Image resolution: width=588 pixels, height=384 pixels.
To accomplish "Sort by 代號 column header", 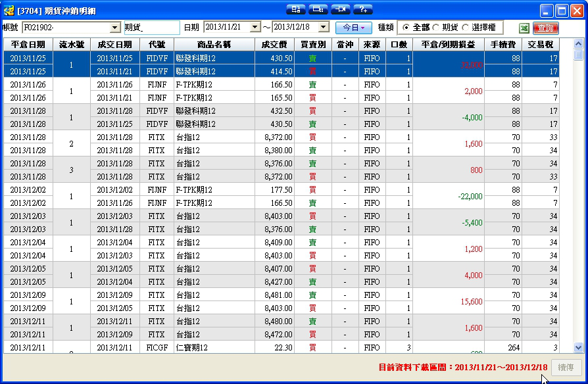I will click(157, 45).
